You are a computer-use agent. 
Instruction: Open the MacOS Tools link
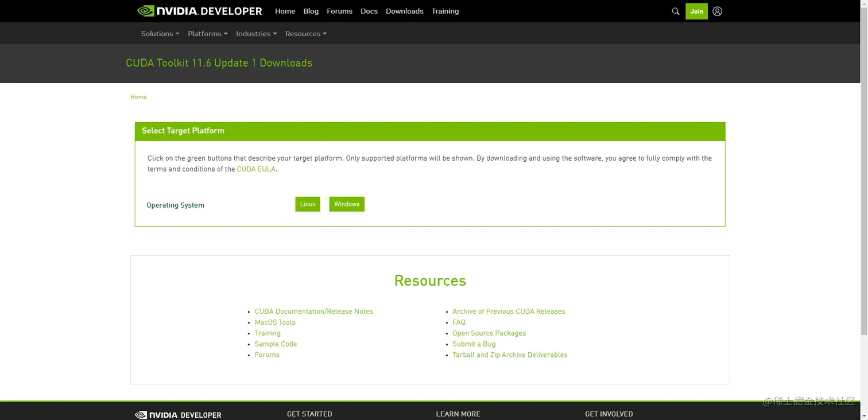tap(275, 322)
